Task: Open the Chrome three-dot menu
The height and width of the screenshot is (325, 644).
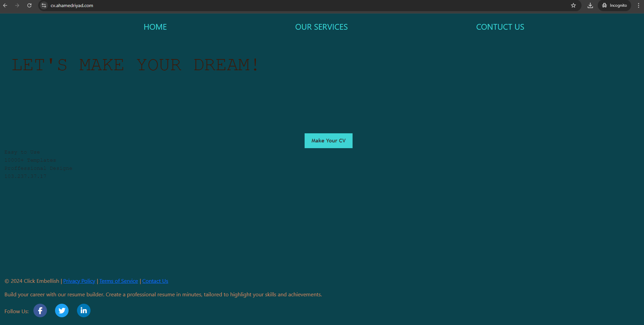Action: click(638, 5)
